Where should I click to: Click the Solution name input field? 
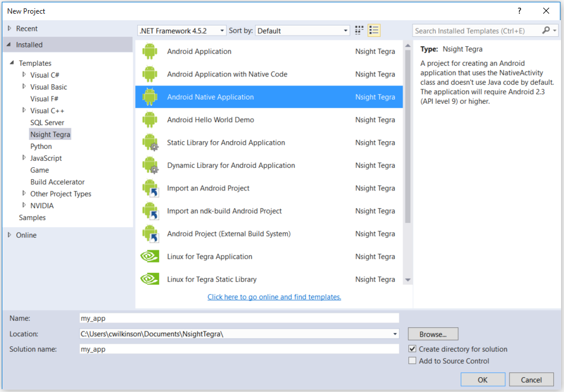(x=239, y=349)
